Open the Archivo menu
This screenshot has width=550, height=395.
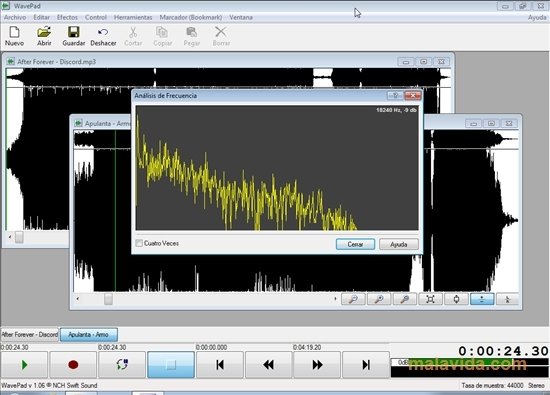click(x=15, y=17)
